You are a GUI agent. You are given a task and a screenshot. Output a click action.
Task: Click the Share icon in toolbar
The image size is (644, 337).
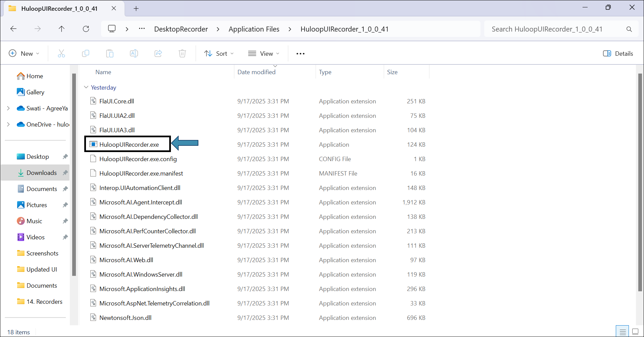pyautogui.click(x=158, y=53)
